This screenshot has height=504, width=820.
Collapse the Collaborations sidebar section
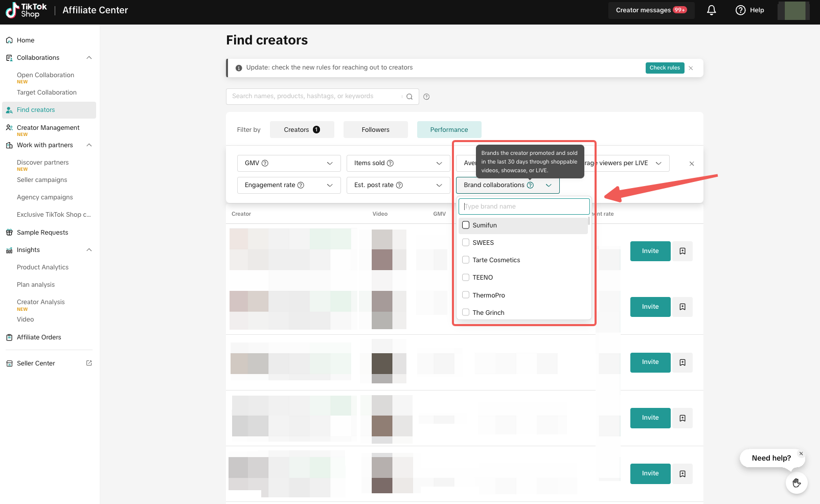[x=89, y=58]
